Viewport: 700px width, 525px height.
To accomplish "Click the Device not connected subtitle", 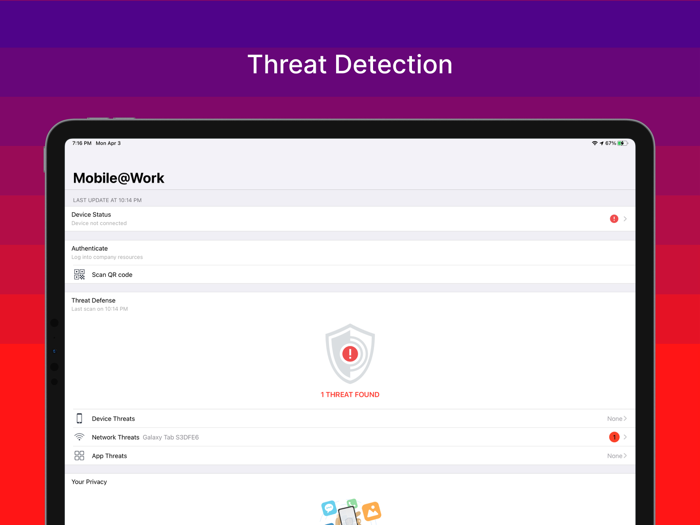I will 99,223.
